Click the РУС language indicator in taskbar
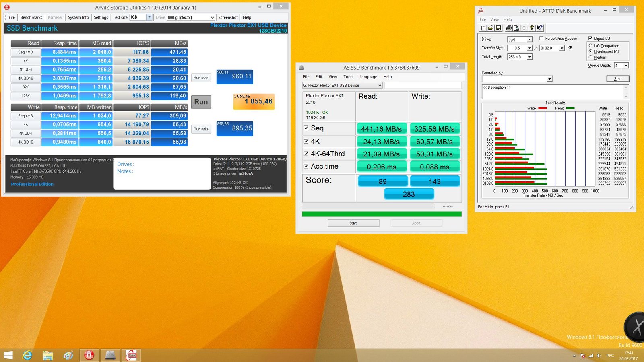644x362 pixels. pyautogui.click(x=610, y=356)
